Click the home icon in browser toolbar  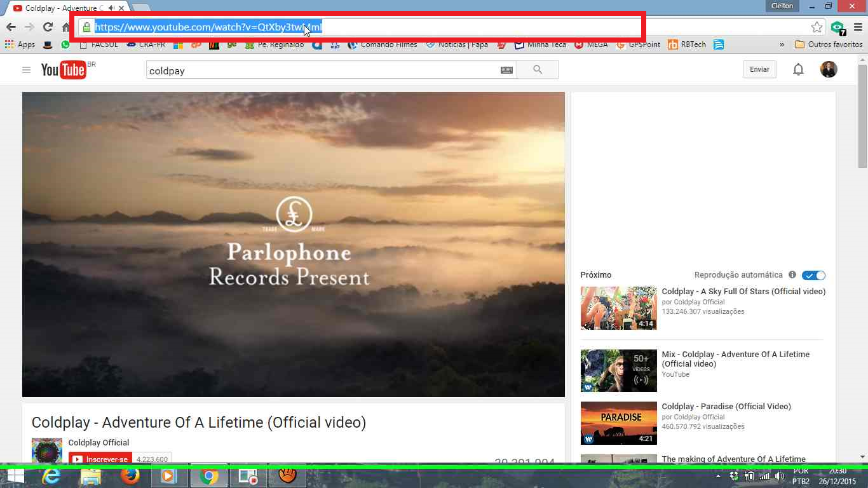(x=65, y=27)
